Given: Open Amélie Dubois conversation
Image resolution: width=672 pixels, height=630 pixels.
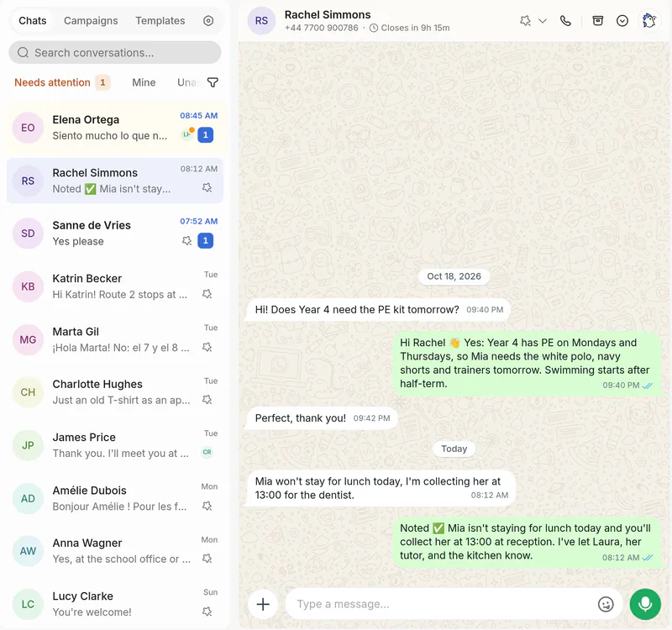Looking at the screenshot, I should click(115, 498).
